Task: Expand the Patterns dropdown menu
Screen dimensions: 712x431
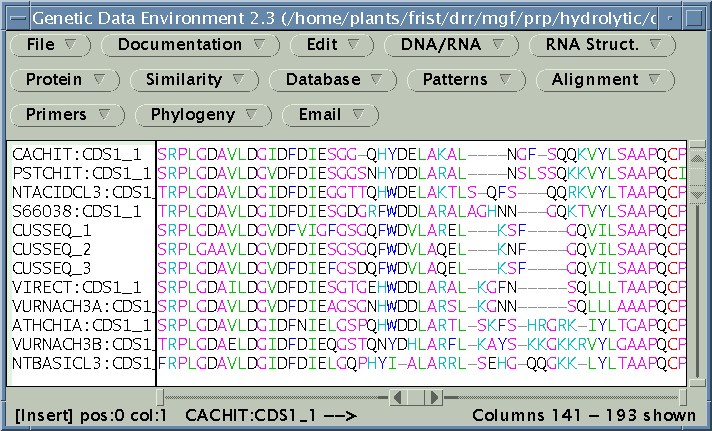Action: [466, 80]
